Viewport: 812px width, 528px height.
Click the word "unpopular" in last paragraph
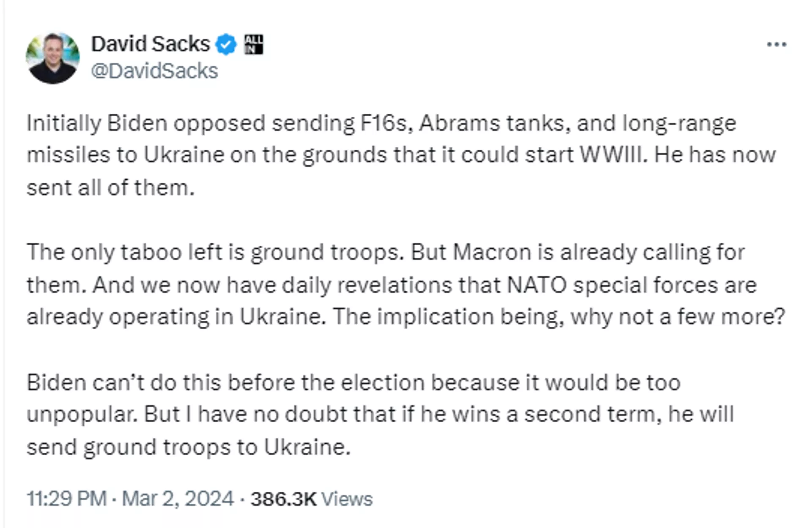point(82,415)
